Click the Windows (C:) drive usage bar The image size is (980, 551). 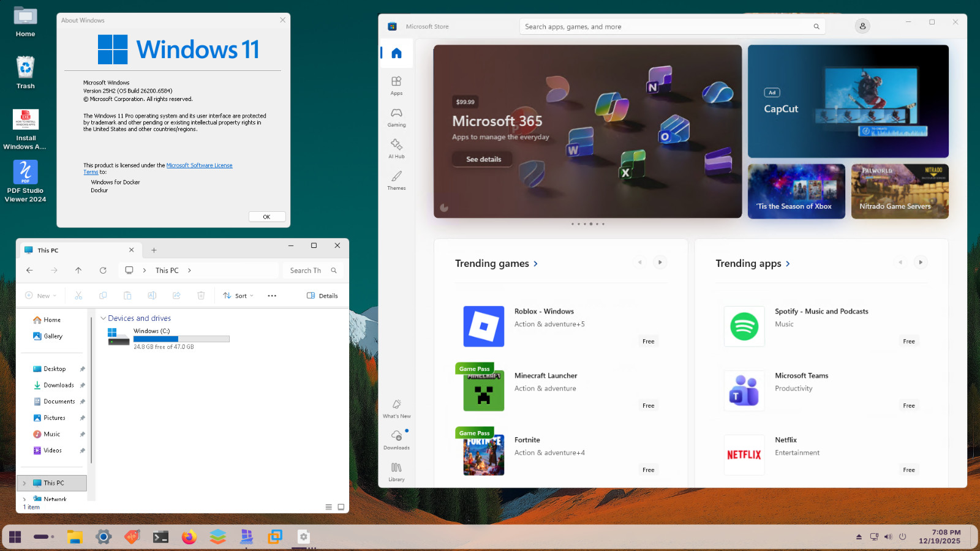click(181, 339)
